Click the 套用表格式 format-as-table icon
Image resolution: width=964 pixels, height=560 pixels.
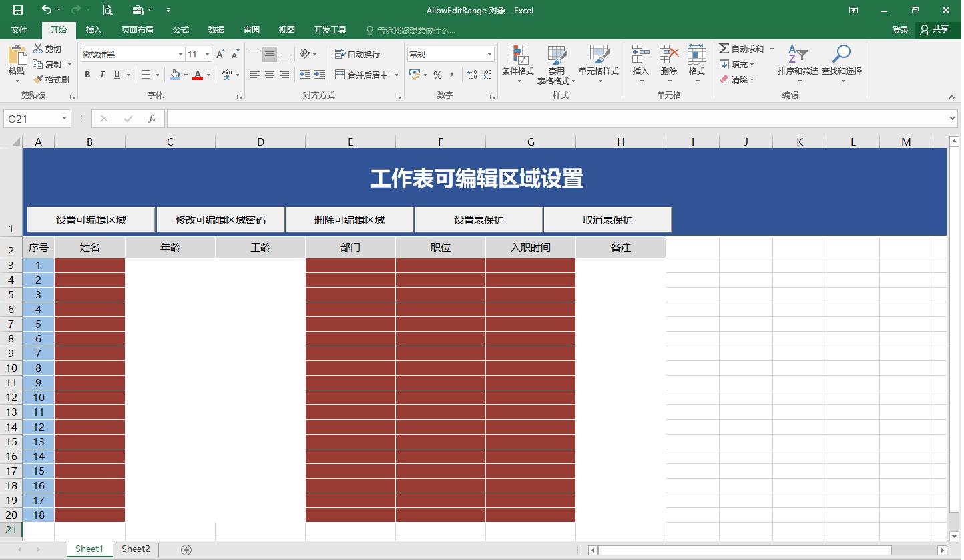[x=558, y=59]
